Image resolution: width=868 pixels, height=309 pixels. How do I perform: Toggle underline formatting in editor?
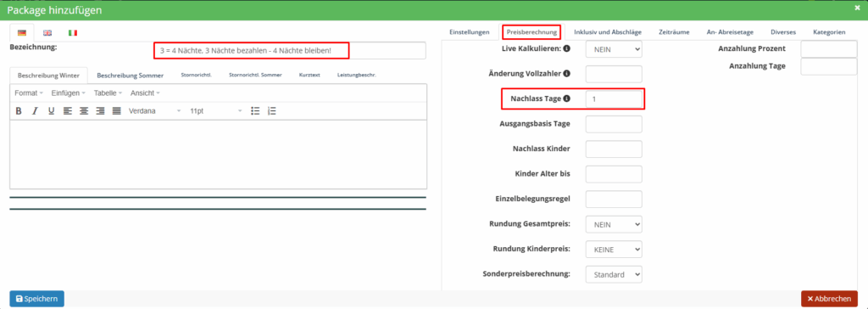tap(51, 111)
